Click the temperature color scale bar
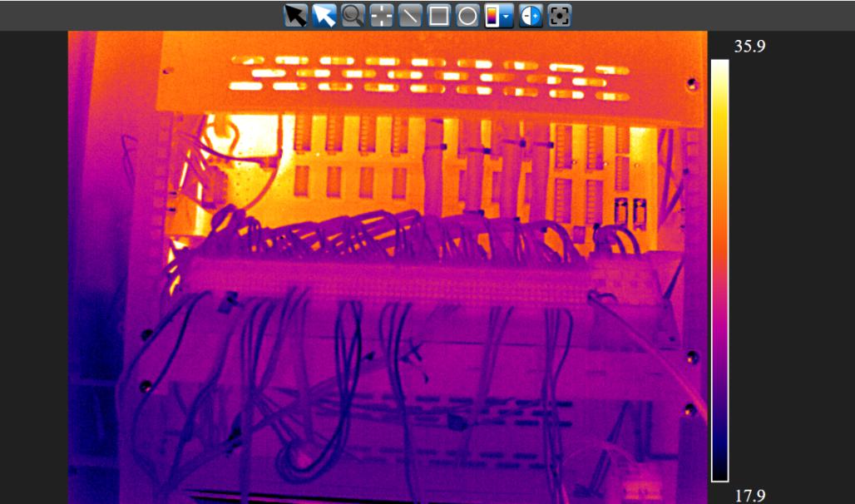This screenshot has height=504, width=855. tap(719, 270)
